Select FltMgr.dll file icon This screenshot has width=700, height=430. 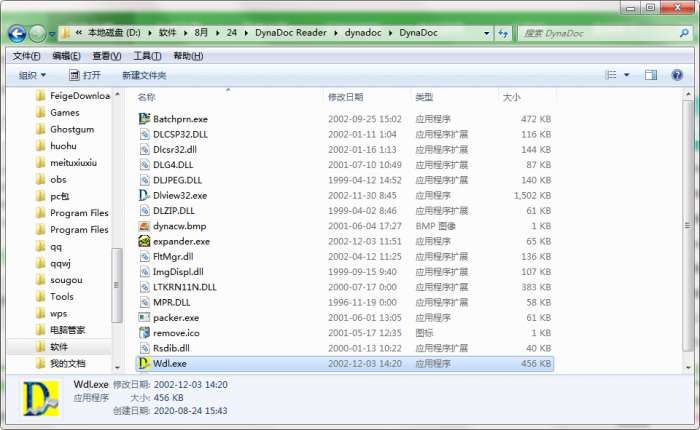coord(144,256)
